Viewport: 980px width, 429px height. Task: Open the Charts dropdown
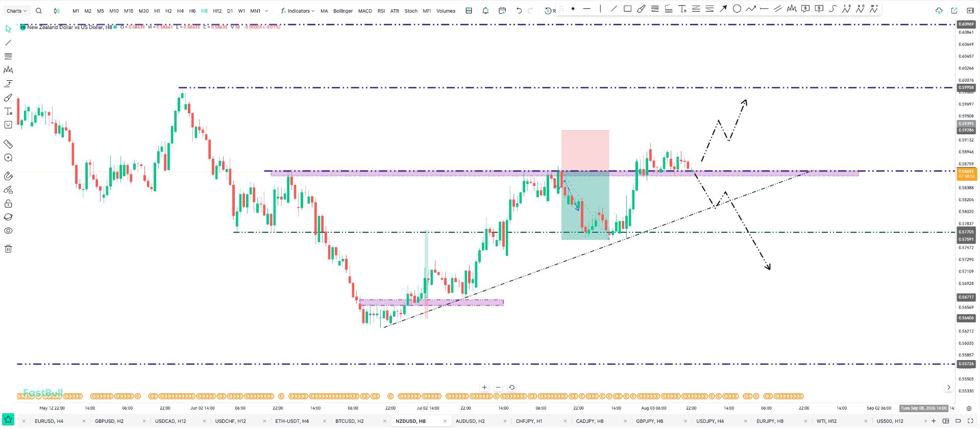pos(16,11)
